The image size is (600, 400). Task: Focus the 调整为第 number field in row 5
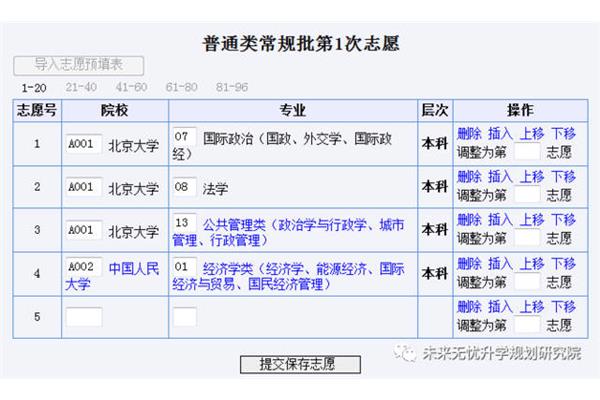[x=527, y=325]
